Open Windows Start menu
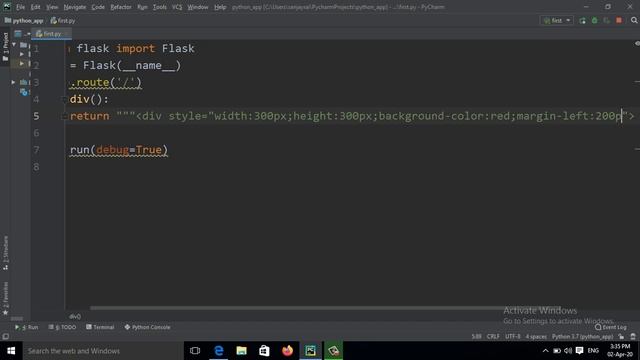The image size is (640, 360). point(11,351)
